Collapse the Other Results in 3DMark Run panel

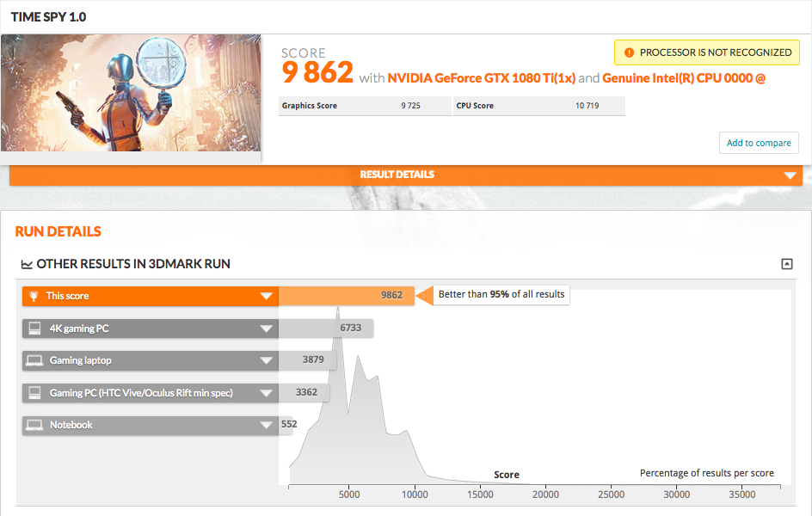[786, 264]
